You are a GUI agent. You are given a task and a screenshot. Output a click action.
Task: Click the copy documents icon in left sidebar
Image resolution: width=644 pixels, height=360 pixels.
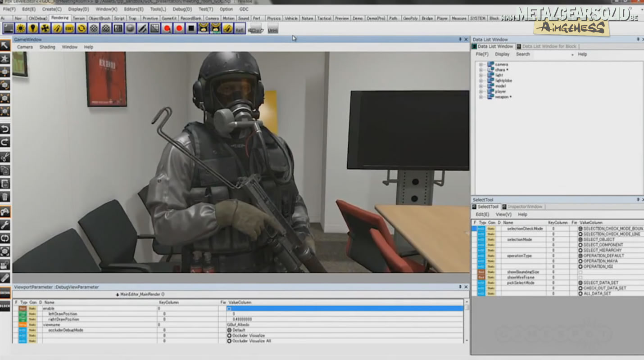5,170
